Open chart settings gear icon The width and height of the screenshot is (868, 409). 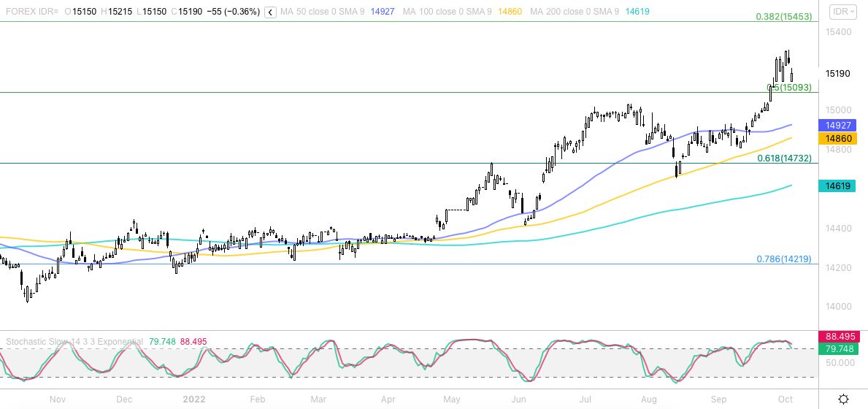pyautogui.click(x=844, y=399)
